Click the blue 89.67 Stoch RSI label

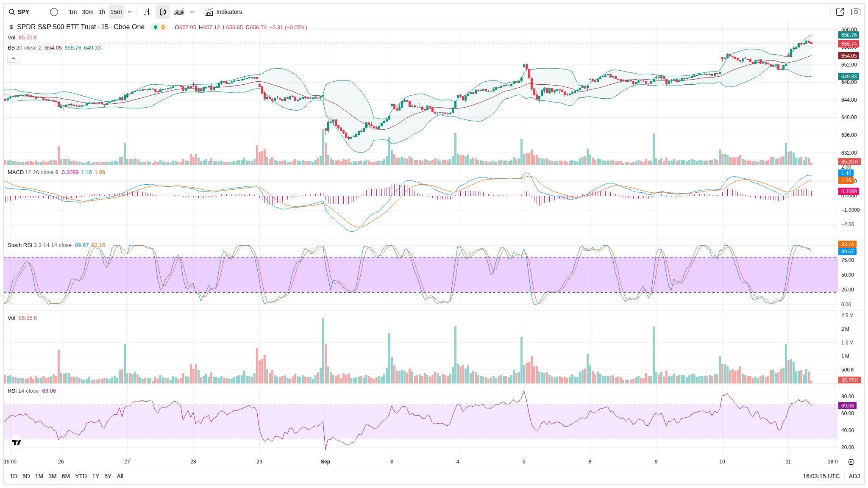[x=848, y=252]
